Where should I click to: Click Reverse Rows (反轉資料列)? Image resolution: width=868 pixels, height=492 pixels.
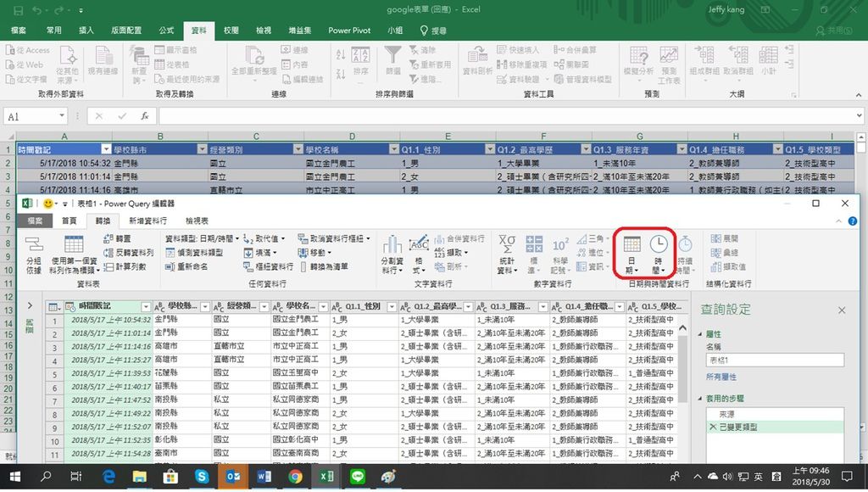click(x=128, y=253)
